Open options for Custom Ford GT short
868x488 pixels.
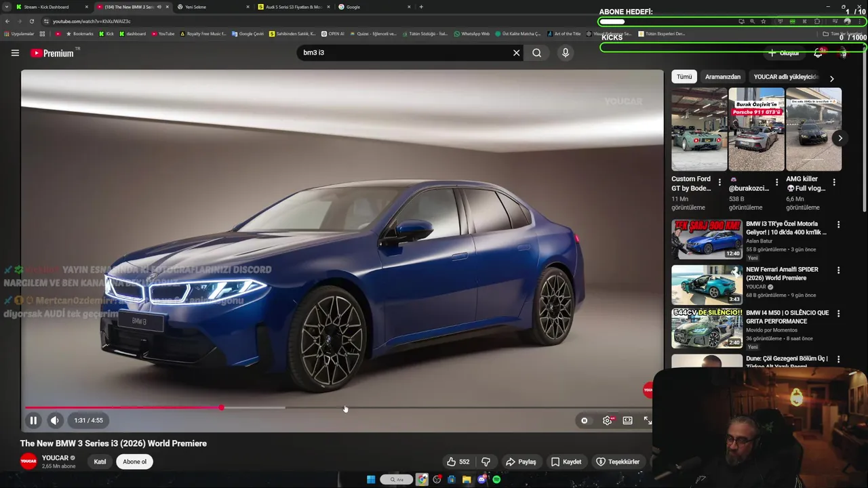pyautogui.click(x=719, y=182)
